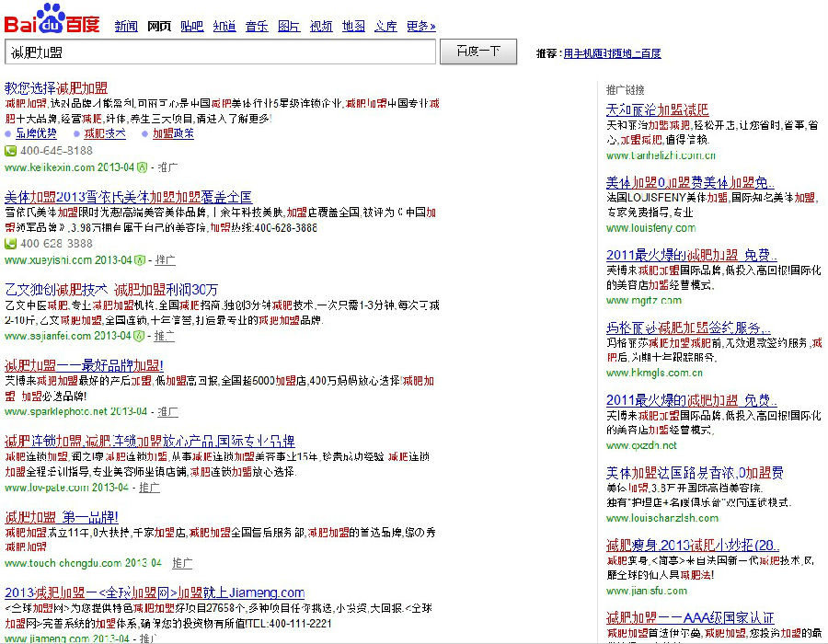828x644 pixels.
Task: Focus the search box containing 减肥加盟
Action: tap(220, 52)
